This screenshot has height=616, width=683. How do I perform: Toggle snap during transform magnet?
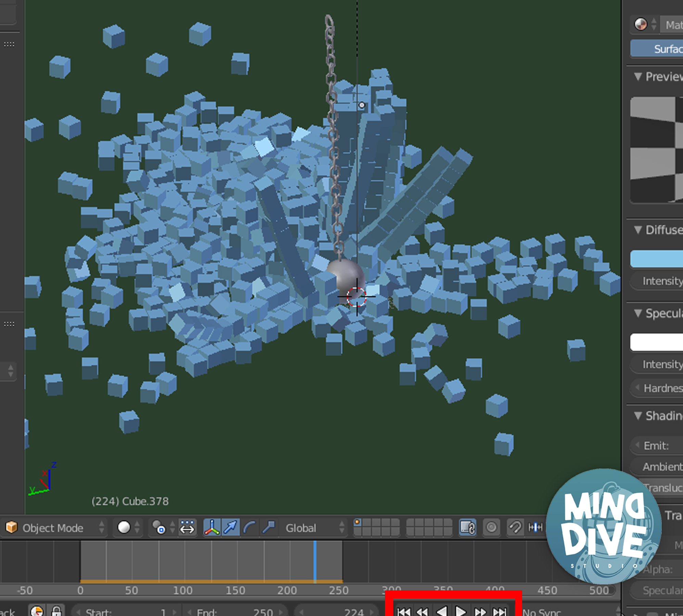click(x=515, y=527)
